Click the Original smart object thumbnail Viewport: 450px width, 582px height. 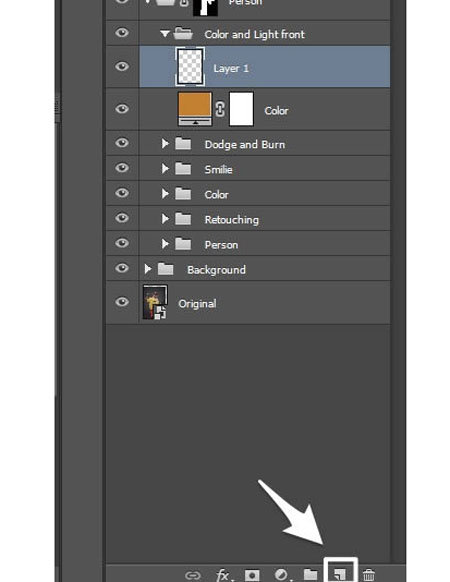(155, 302)
